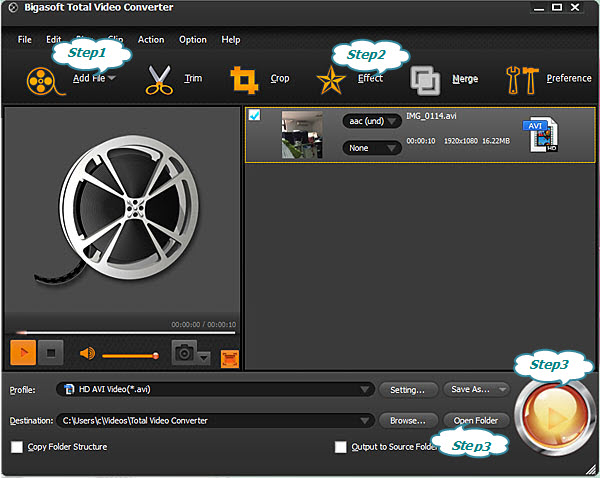Click the Open Folder button

[x=476, y=421]
